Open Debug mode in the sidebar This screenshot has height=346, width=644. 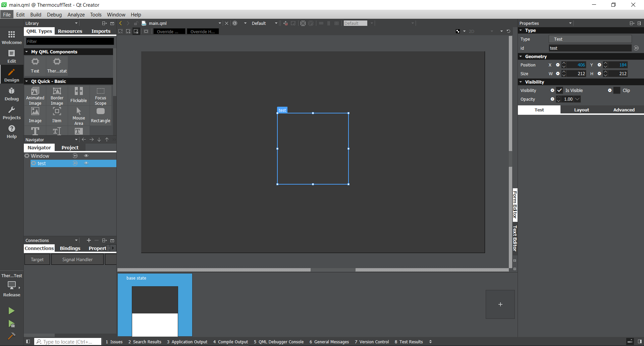click(x=12, y=94)
